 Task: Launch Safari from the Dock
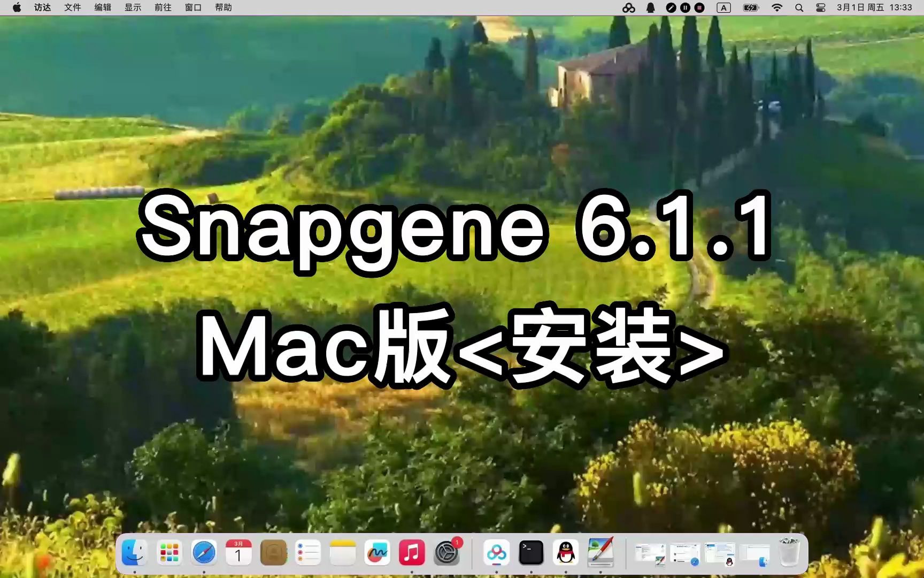pyautogui.click(x=204, y=552)
